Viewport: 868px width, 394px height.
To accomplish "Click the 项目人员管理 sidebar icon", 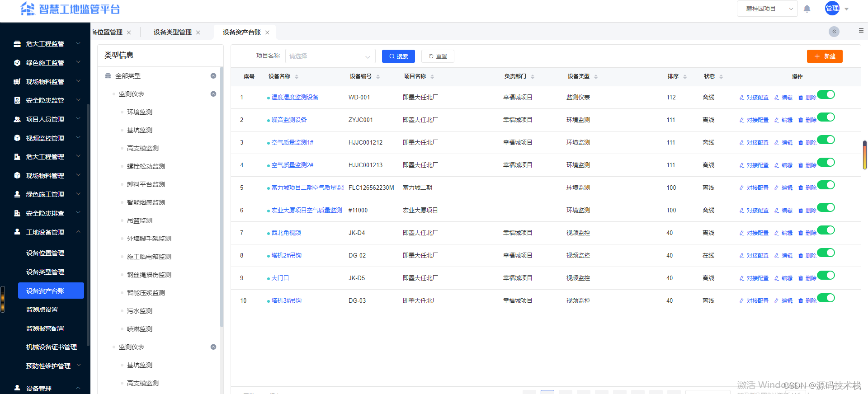I will pos(17,119).
